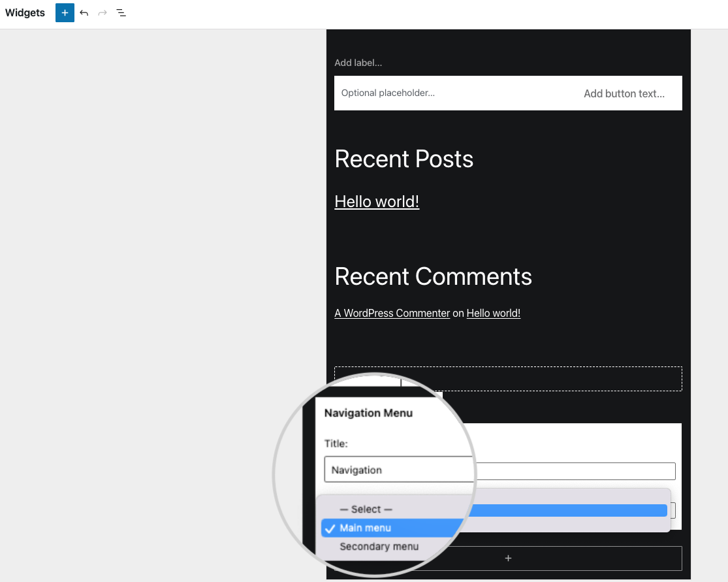Click the empty dashed block placeholder
This screenshot has height=582, width=728.
pyautogui.click(x=508, y=379)
